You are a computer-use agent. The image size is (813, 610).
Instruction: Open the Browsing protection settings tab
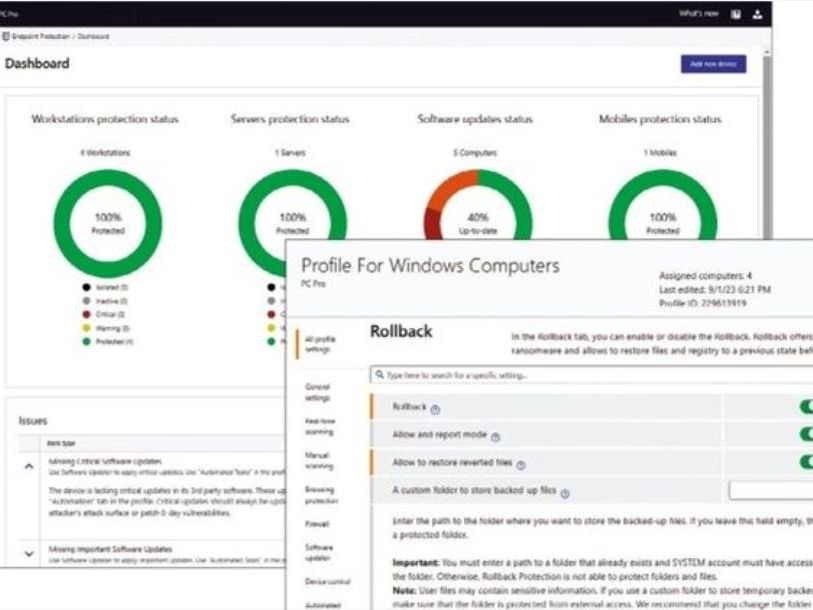coord(321,495)
